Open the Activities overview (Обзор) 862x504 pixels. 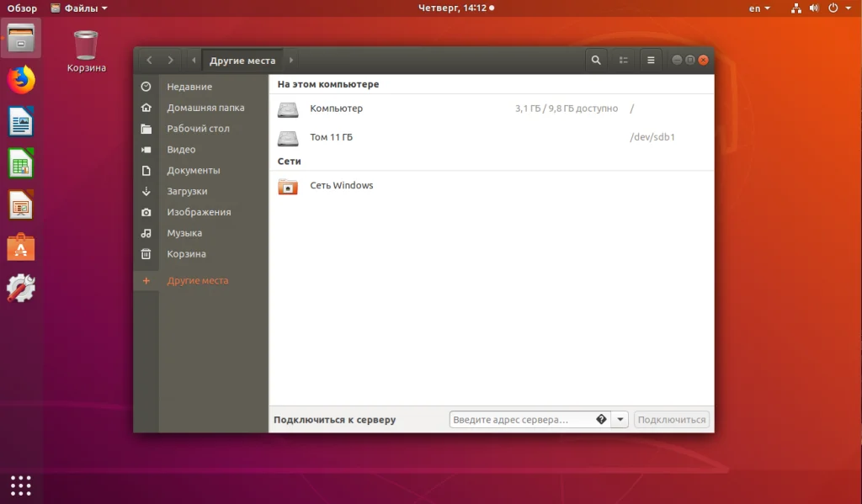point(22,8)
